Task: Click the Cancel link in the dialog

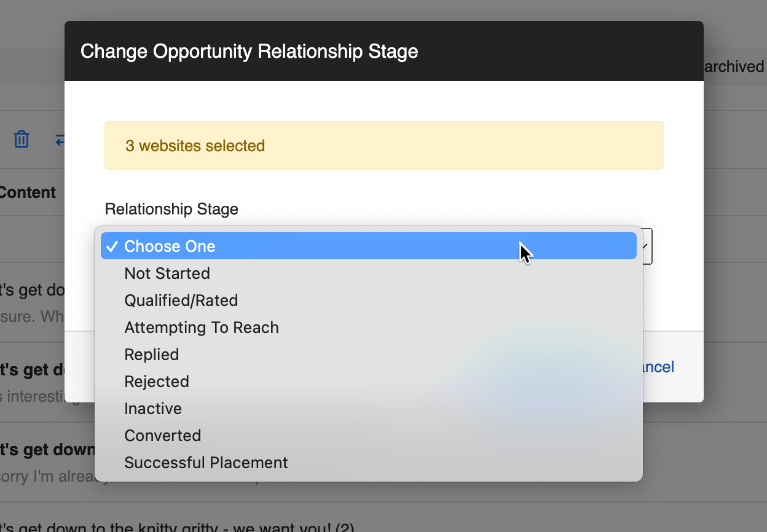Action: (x=658, y=367)
